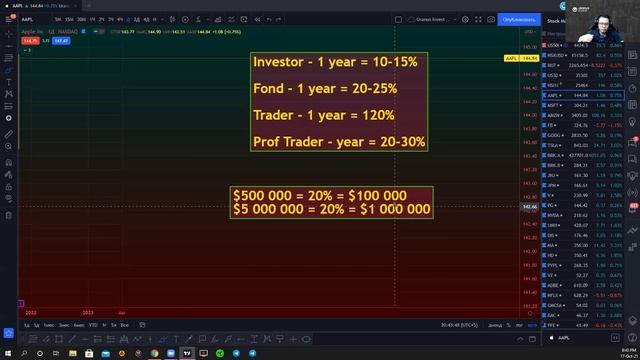Viewport: 640px width, 360px height.
Task: Click red sell price 144.75 button
Action: tap(31, 41)
